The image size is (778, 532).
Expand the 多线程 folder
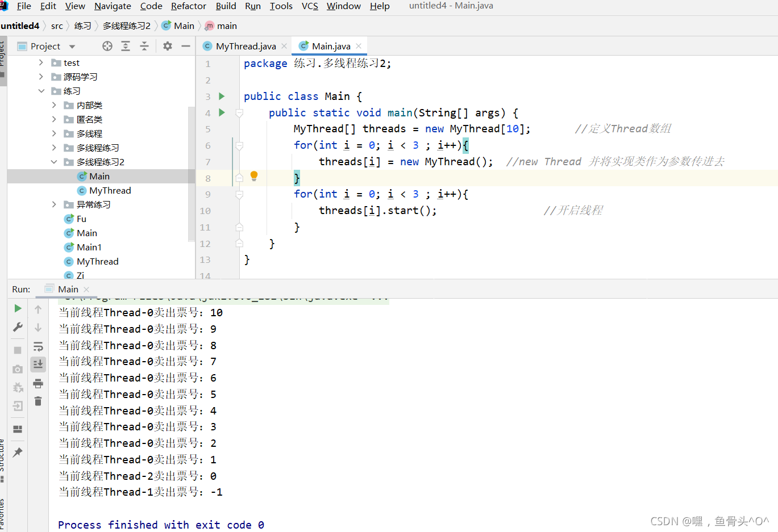pos(54,133)
